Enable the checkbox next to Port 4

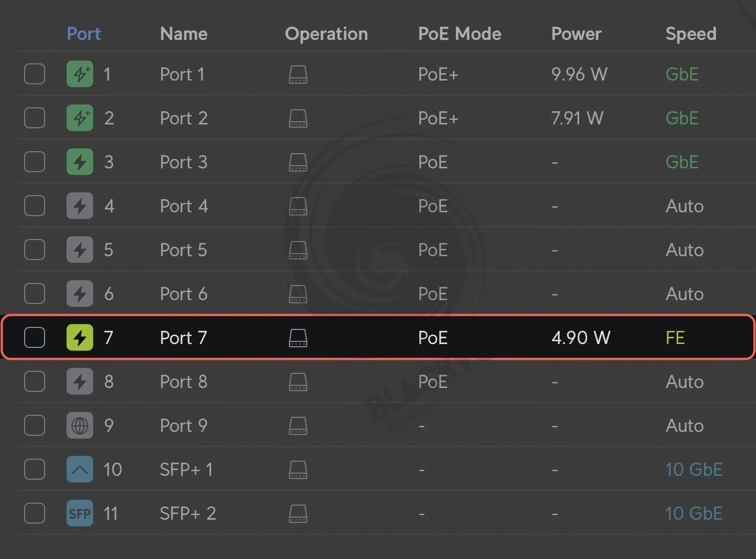pyautogui.click(x=35, y=206)
